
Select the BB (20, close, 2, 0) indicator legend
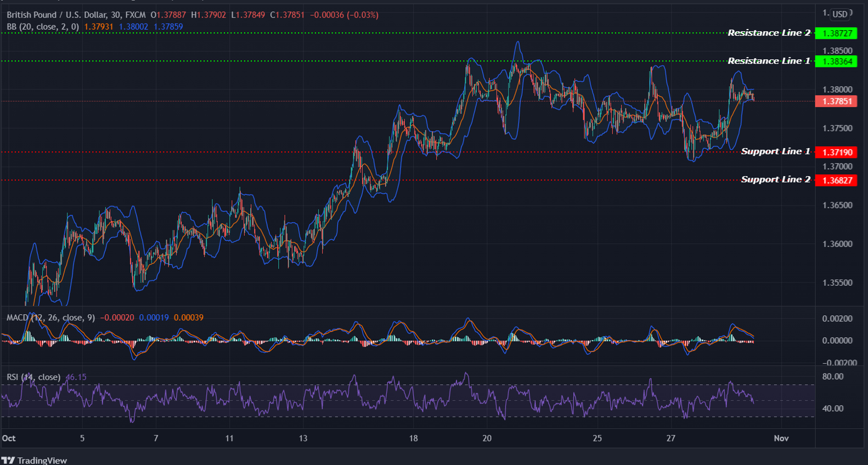(43, 26)
